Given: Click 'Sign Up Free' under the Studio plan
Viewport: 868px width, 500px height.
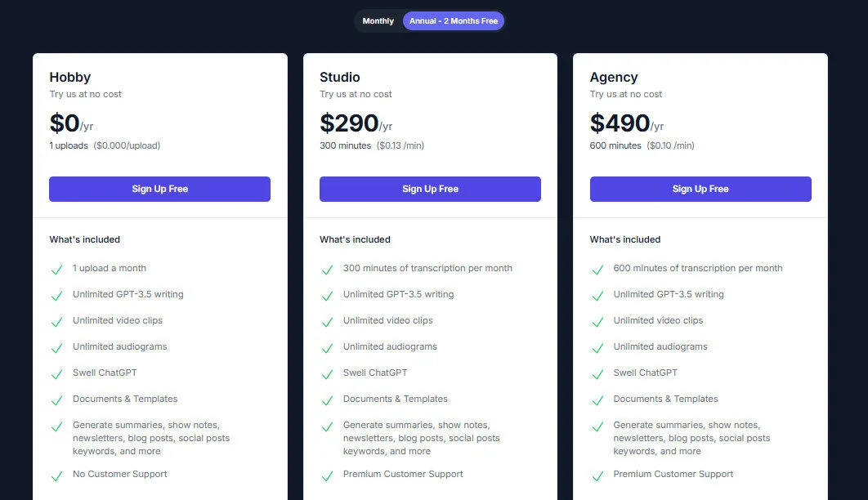Looking at the screenshot, I should point(430,189).
